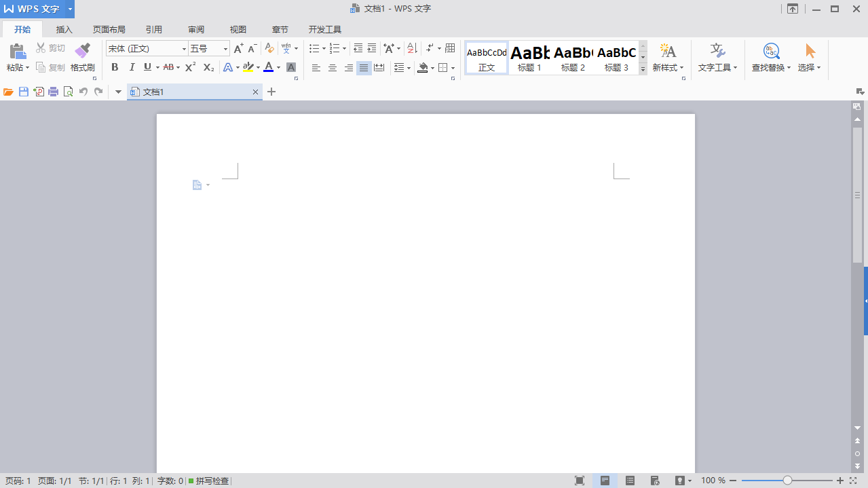Toggle italic formatting

132,67
